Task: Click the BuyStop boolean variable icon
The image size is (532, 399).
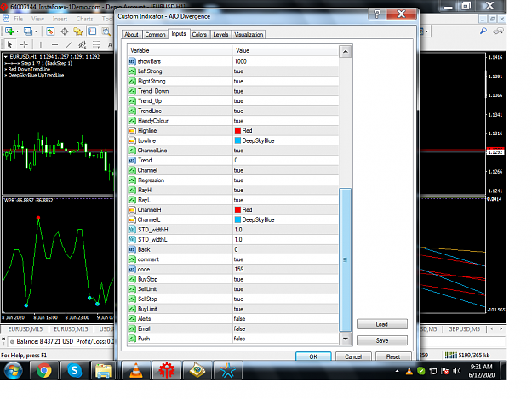Action: 132,279
